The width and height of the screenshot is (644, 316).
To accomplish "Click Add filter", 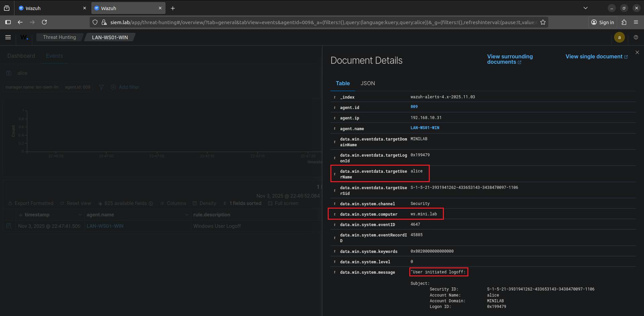I will coord(125,87).
